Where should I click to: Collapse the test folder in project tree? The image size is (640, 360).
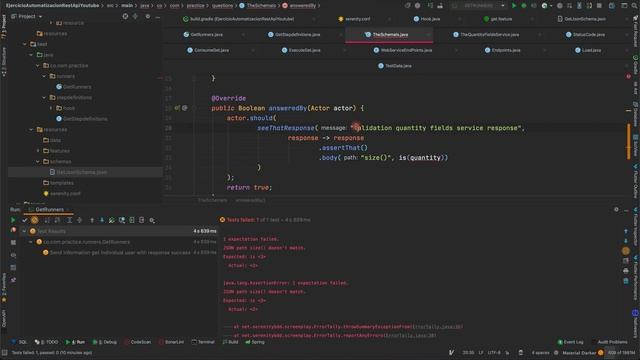click(x=25, y=44)
